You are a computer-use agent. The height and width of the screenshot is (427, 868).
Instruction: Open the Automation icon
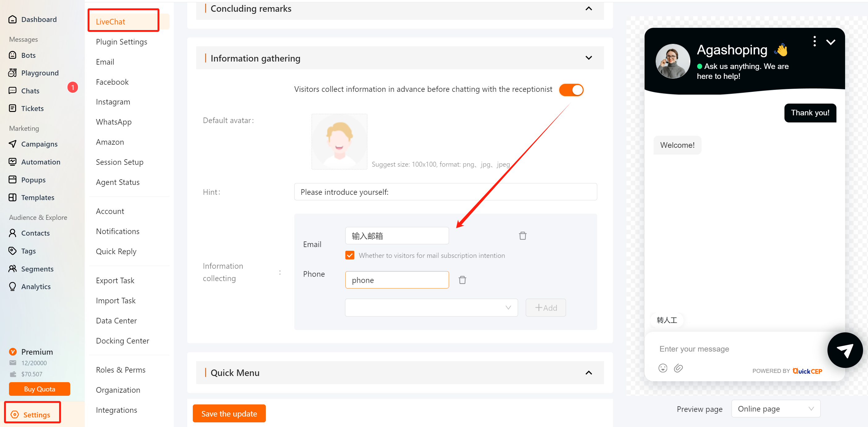pyautogui.click(x=12, y=162)
